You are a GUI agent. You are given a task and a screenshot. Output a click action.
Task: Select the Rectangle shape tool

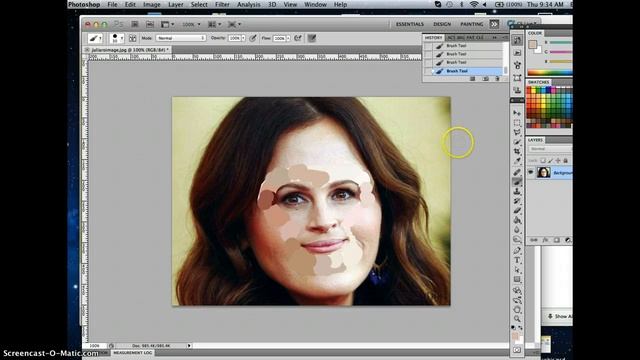point(517,280)
